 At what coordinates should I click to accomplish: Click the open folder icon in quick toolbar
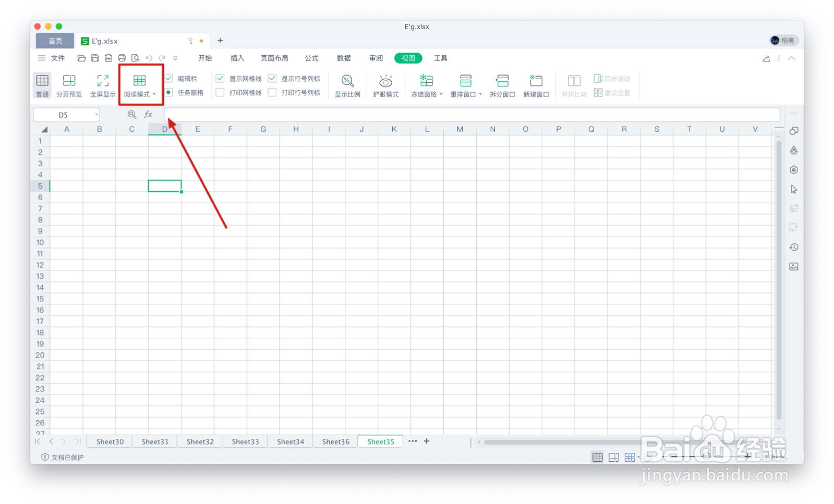tap(81, 58)
